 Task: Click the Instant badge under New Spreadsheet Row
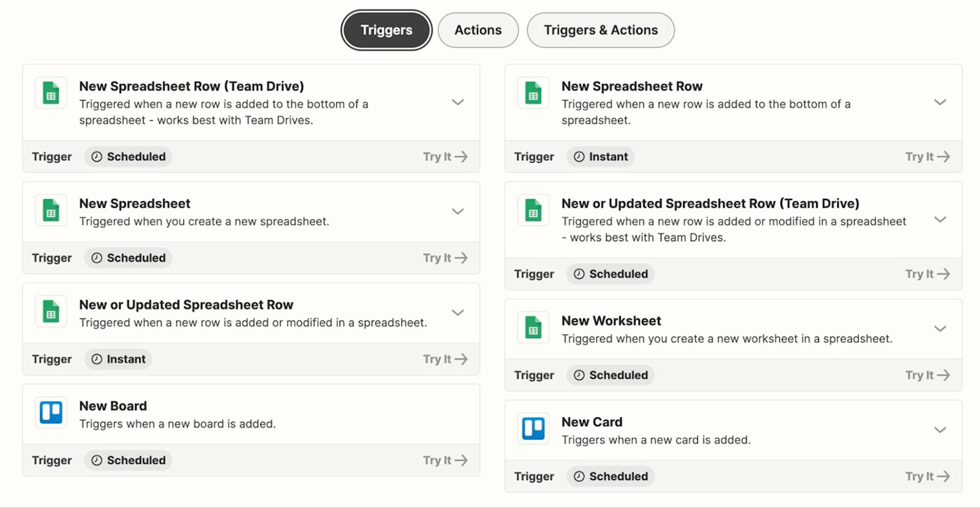coord(601,157)
